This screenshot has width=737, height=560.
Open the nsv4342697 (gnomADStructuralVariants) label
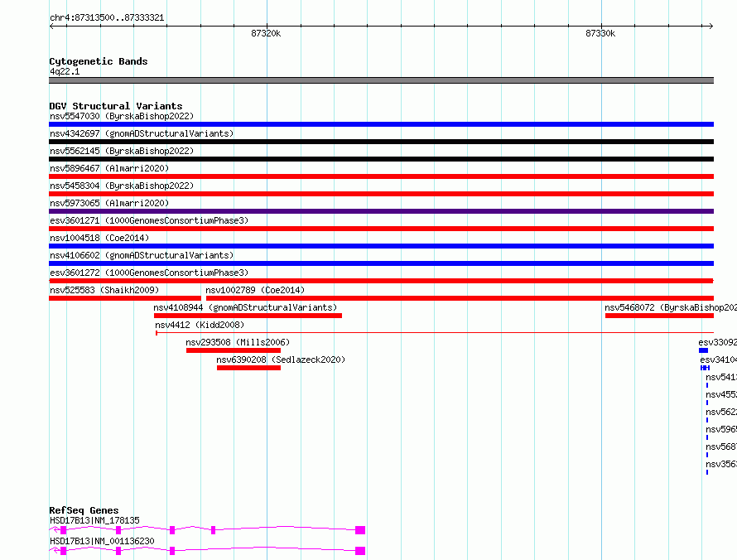[x=142, y=133]
